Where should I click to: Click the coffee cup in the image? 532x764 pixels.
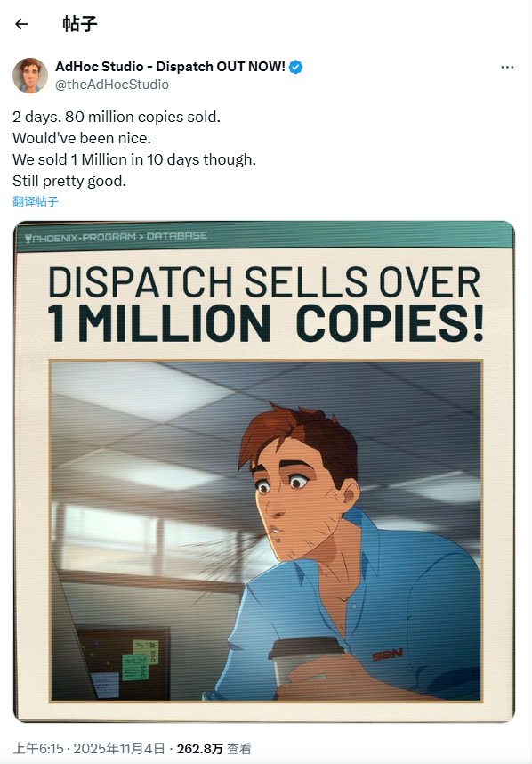coord(299,662)
